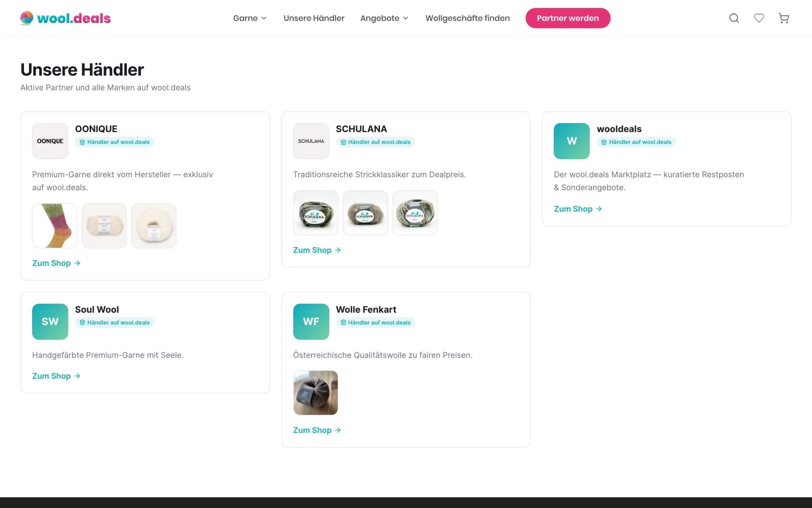
Task: Click the wooldeals W avatar
Action: [x=571, y=141]
